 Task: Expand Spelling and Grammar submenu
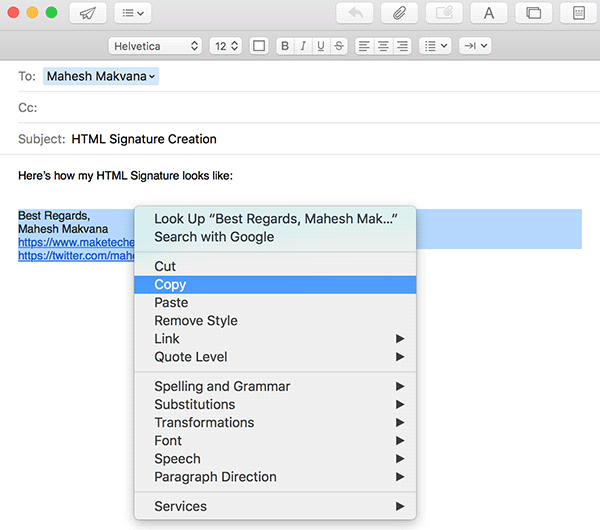tap(275, 386)
